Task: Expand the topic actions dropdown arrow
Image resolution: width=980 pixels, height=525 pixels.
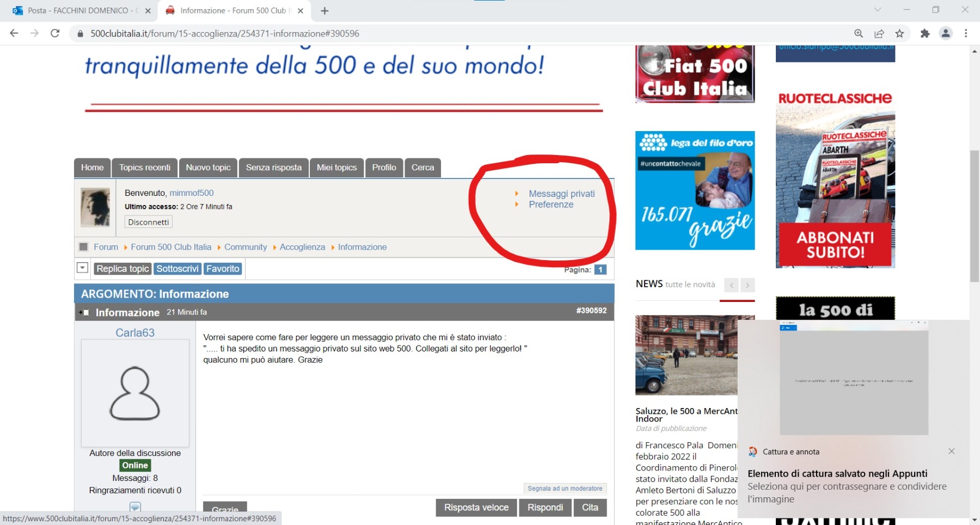Action: [x=82, y=268]
